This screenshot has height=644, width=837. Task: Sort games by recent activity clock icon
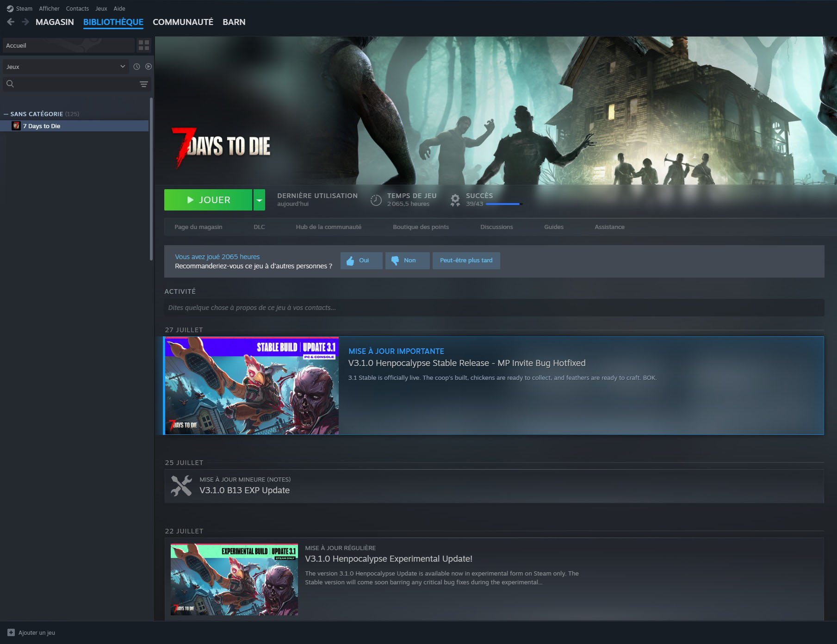point(136,67)
